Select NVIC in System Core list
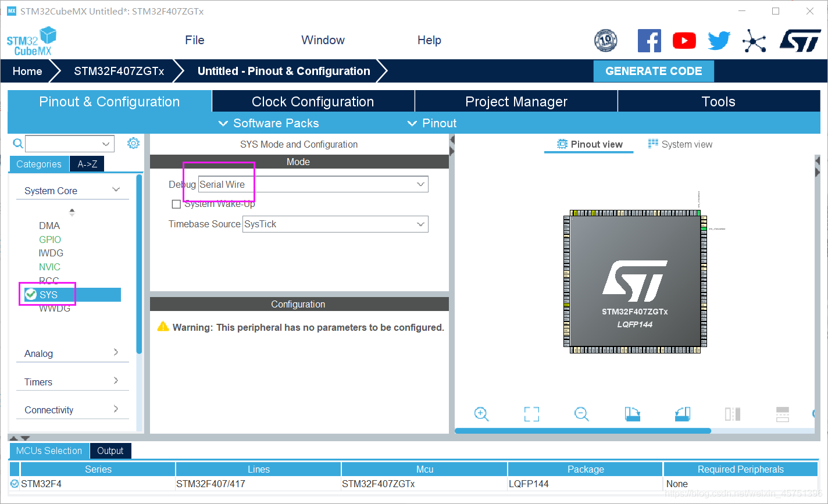The height and width of the screenshot is (504, 828). coord(49,267)
